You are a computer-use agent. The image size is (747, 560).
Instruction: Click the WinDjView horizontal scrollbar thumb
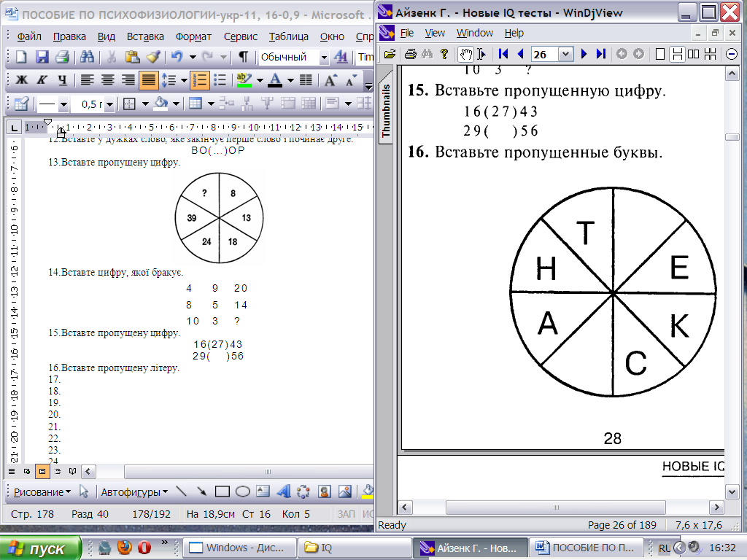(555, 507)
